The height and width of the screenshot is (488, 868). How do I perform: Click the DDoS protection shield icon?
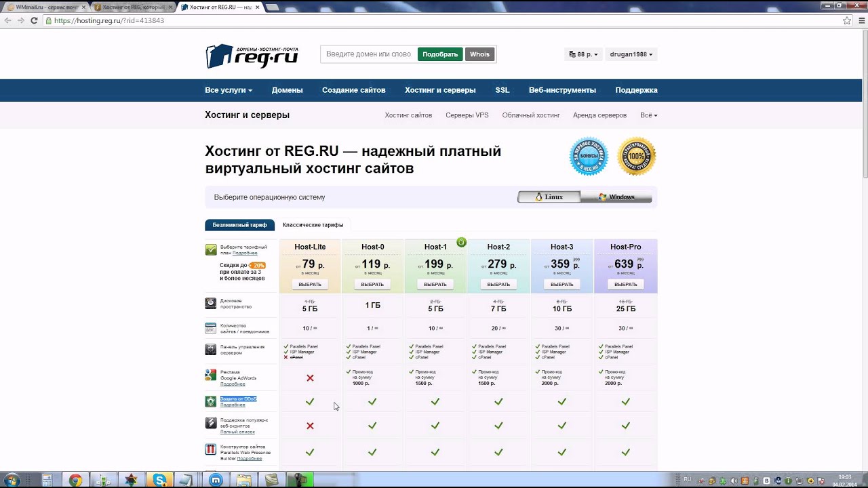click(x=211, y=401)
